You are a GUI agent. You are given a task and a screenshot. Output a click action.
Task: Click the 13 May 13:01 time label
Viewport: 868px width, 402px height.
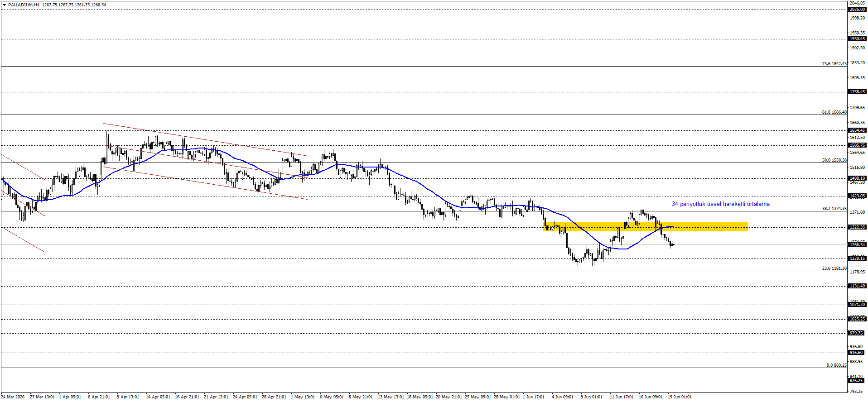tap(391, 397)
